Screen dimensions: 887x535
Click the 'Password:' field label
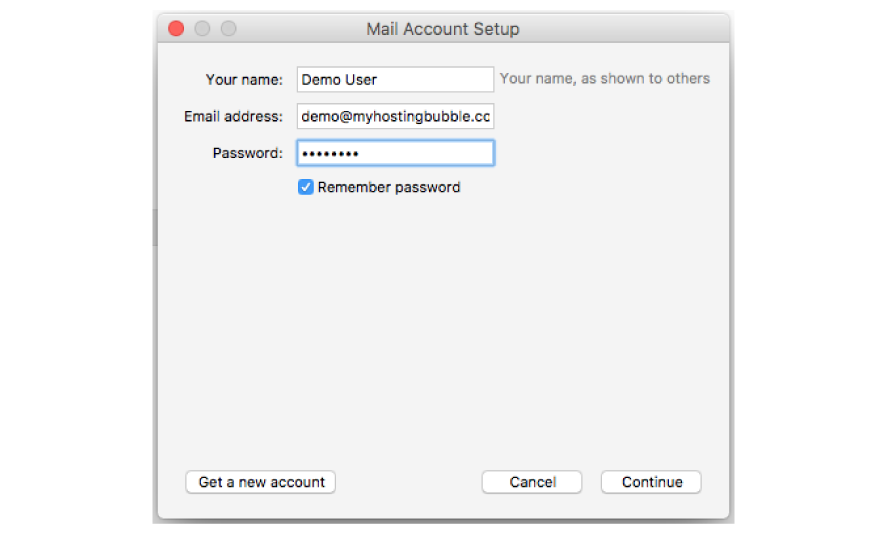tap(248, 153)
